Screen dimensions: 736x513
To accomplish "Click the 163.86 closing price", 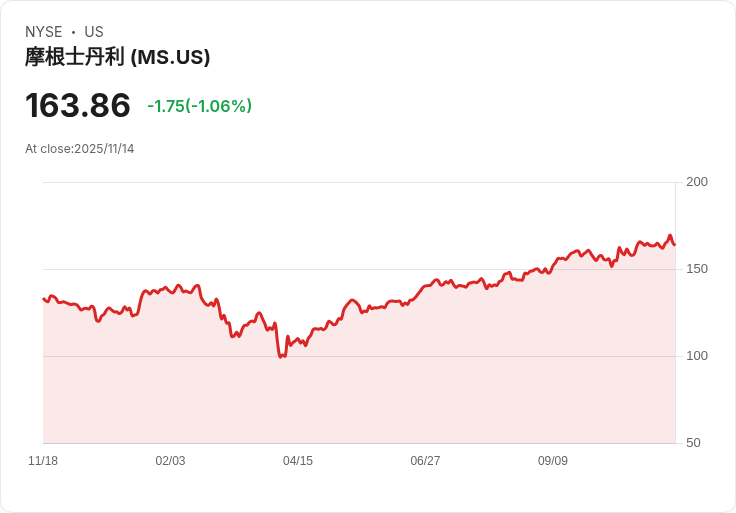I will (78, 106).
